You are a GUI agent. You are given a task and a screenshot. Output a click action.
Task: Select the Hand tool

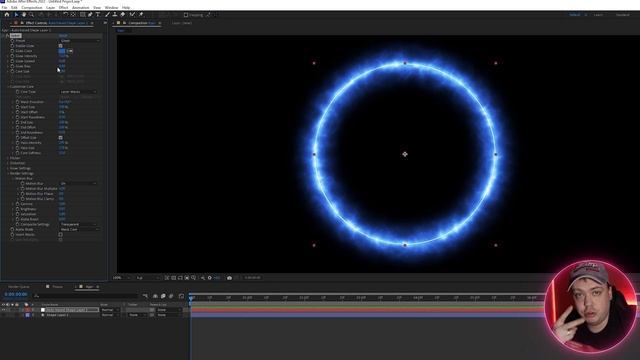click(x=24, y=15)
